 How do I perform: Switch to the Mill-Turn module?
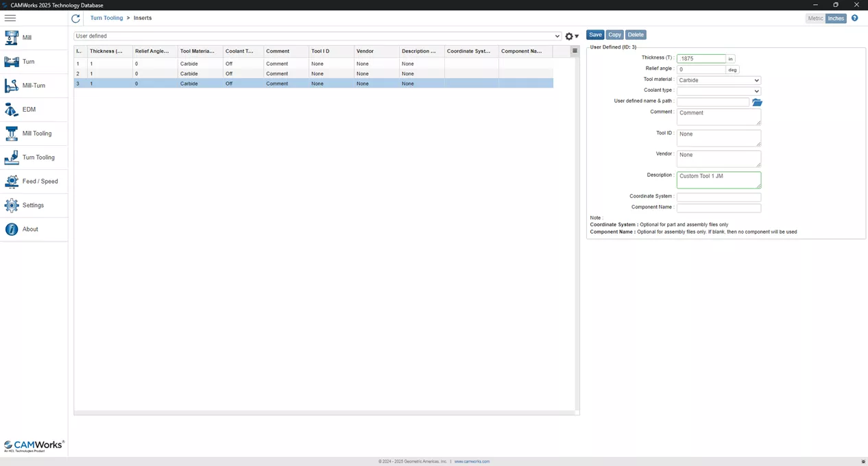click(x=34, y=85)
